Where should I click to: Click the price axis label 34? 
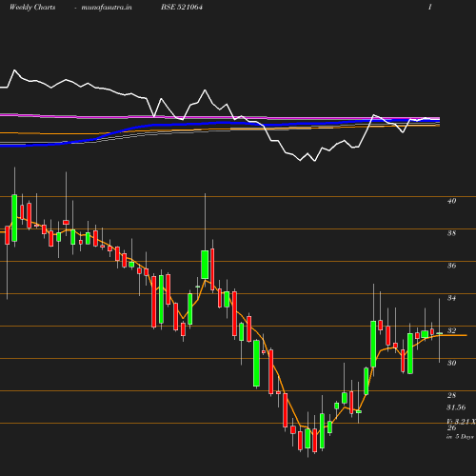click(x=451, y=298)
